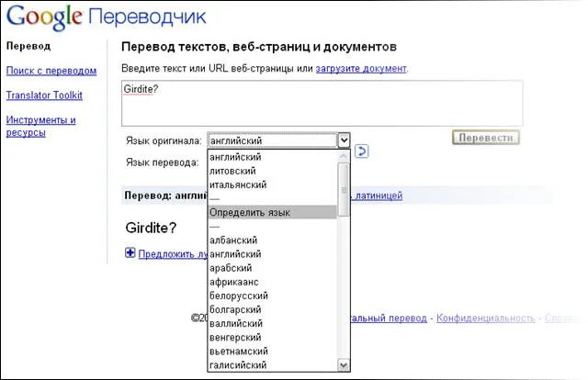Select арабский in the language list
This screenshot has height=380, width=588.
[x=272, y=268]
